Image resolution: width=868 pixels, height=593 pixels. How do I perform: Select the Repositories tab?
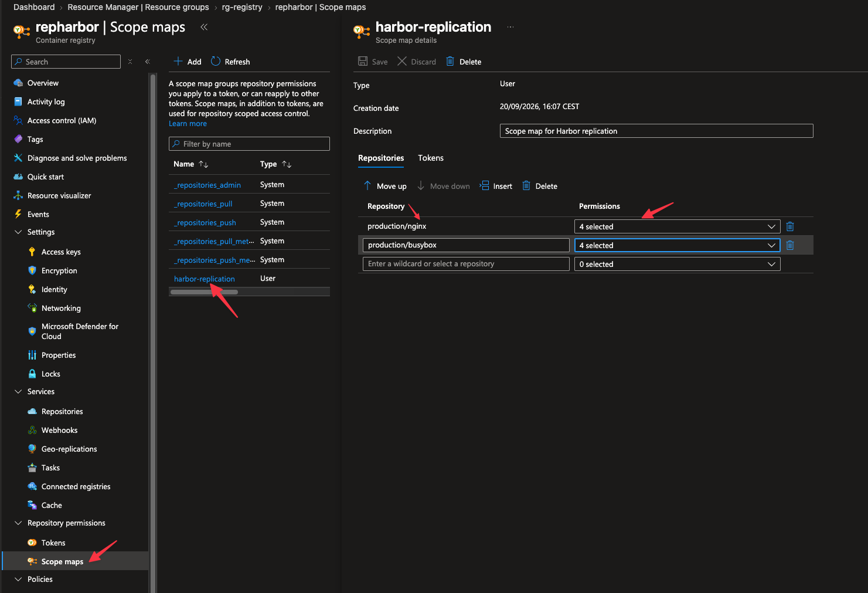tap(381, 158)
